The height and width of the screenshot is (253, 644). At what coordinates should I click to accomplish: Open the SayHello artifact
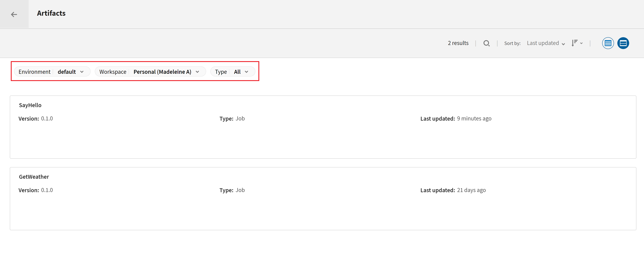[x=30, y=105]
